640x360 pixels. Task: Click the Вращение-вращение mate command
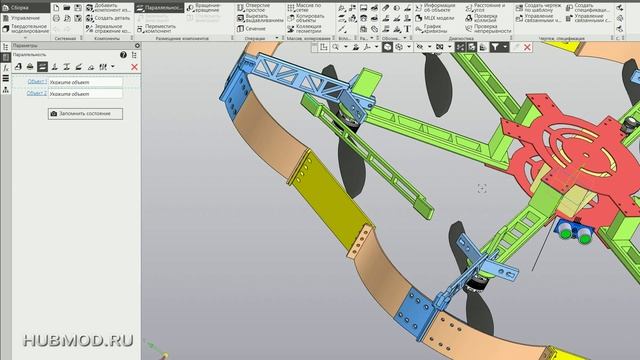204,7
